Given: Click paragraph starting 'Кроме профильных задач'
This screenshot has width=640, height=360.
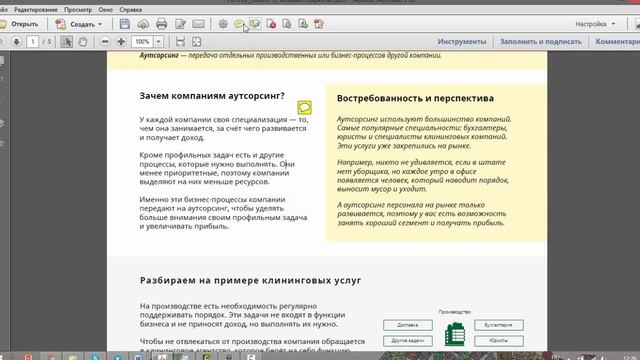Looking at the screenshot, I should pos(217,169).
